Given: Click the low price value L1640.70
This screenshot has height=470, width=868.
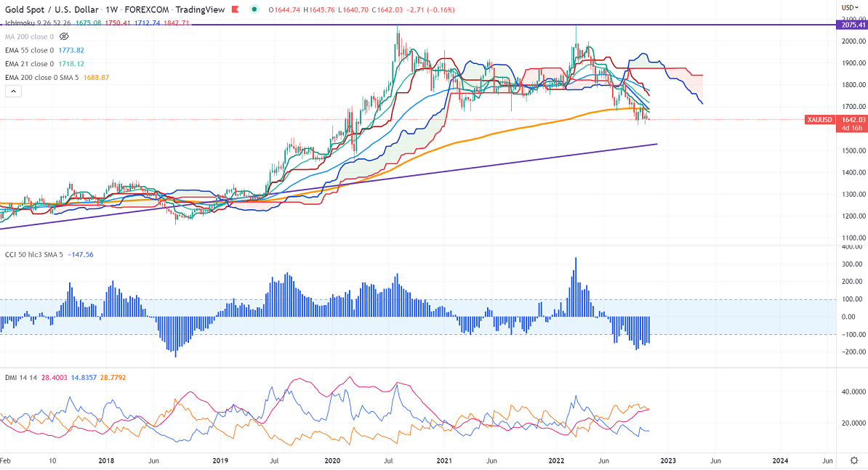Looking at the screenshot, I should [353, 10].
